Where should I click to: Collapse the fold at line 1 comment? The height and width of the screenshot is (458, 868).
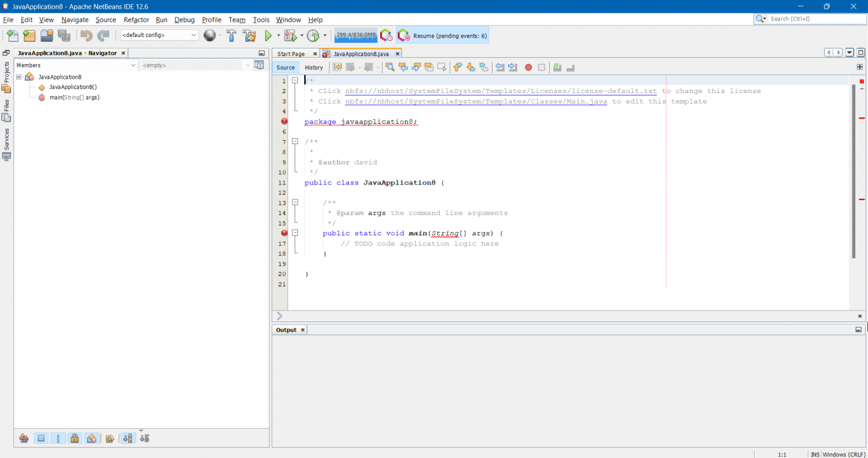click(295, 81)
